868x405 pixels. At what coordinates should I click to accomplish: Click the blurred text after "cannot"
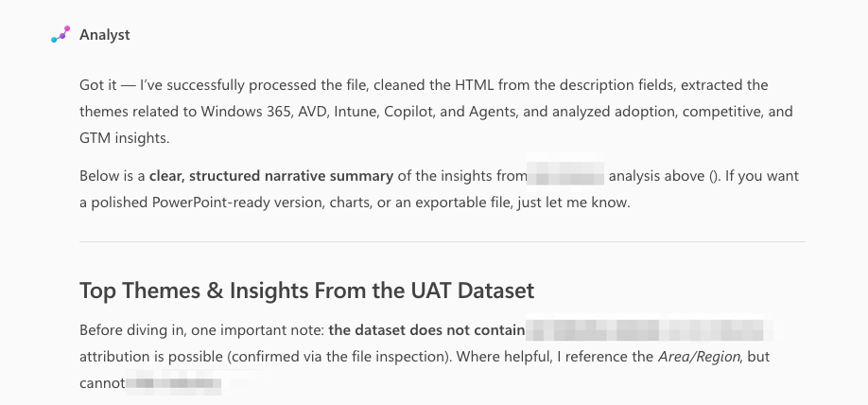[x=174, y=385]
